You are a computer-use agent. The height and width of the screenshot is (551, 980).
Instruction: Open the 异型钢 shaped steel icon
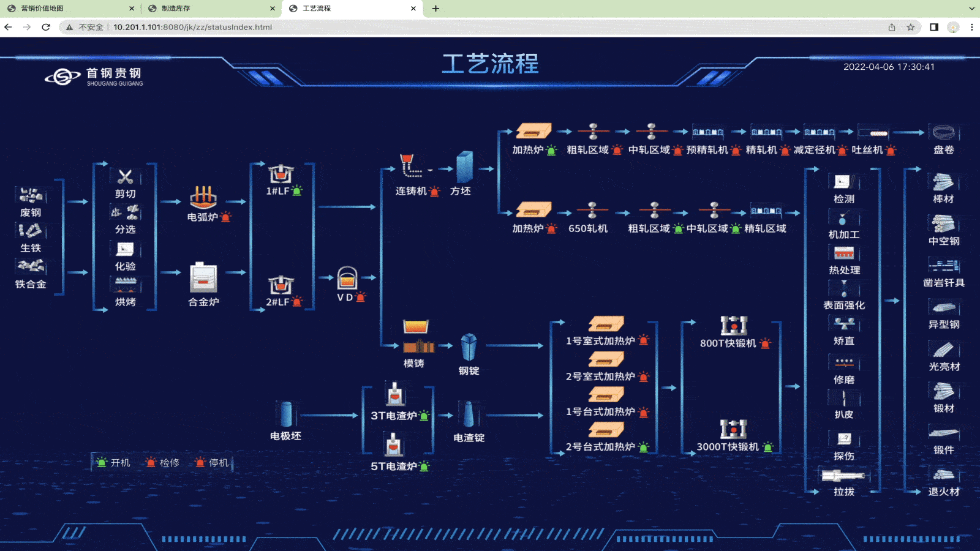point(944,307)
